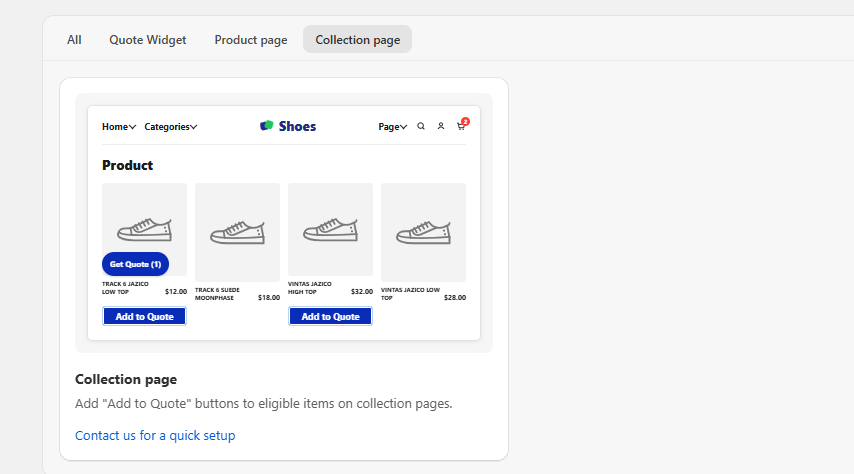This screenshot has width=854, height=474.
Task: Click the Add to Quote description text
Action: [264, 404]
